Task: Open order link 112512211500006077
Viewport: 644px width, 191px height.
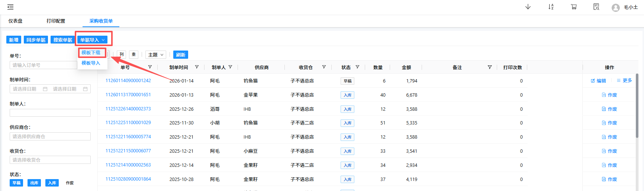Action: click(x=128, y=151)
